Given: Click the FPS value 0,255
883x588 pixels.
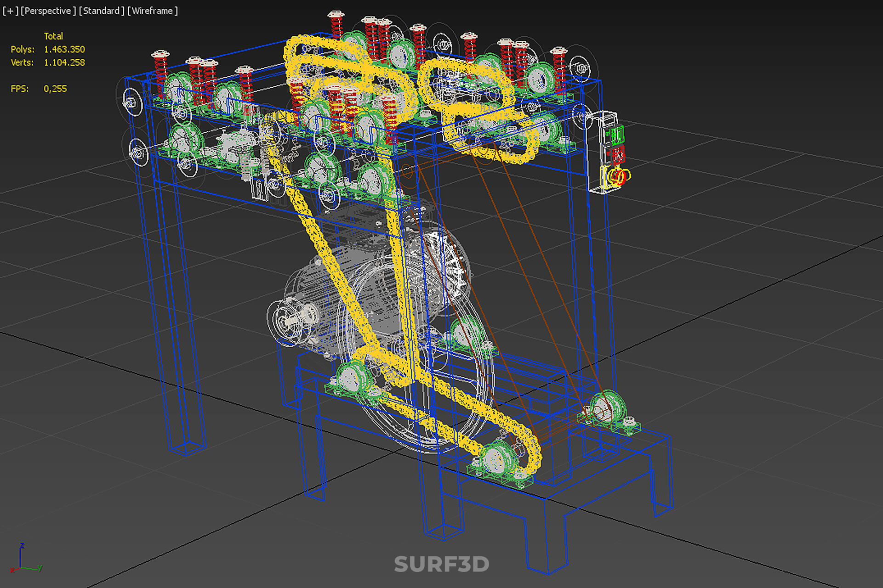Looking at the screenshot, I should click(55, 89).
